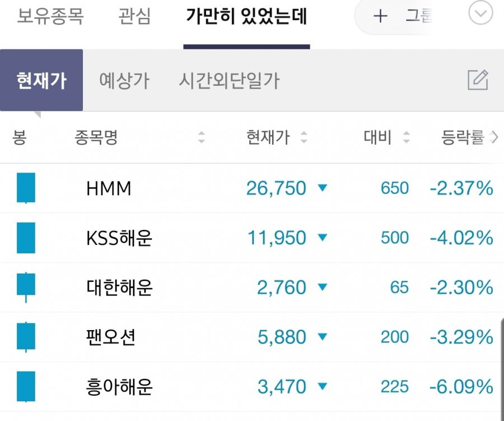Select HMM price 26,750
Image resolution: width=504 pixels, height=421 pixels.
276,188
